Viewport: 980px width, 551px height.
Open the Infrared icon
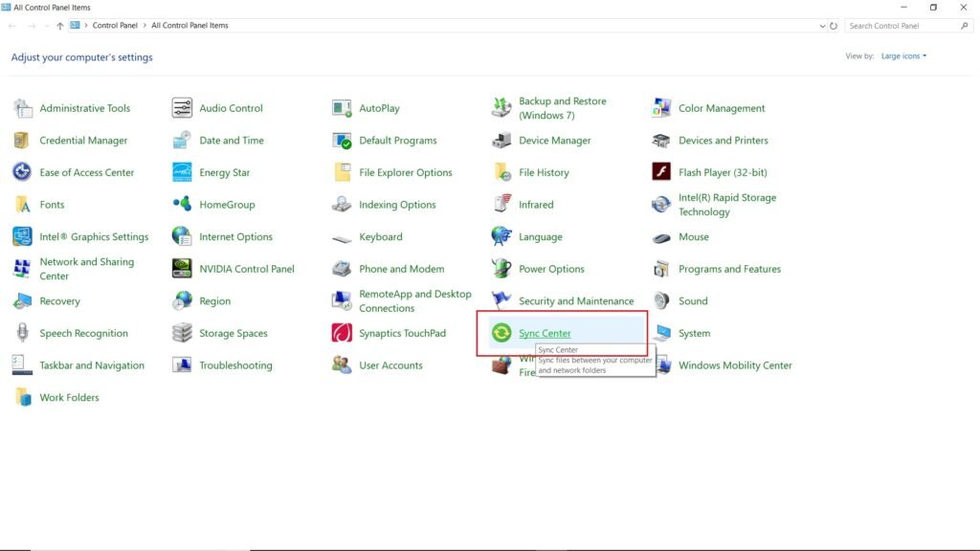[x=501, y=204]
